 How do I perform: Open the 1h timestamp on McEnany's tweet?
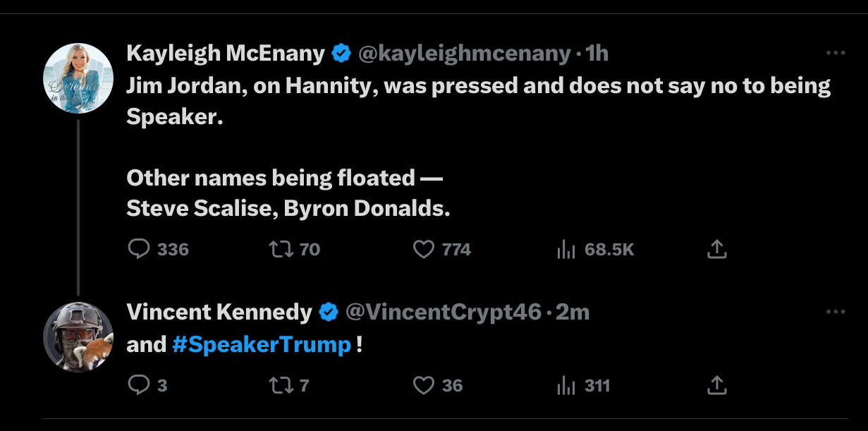[597, 53]
